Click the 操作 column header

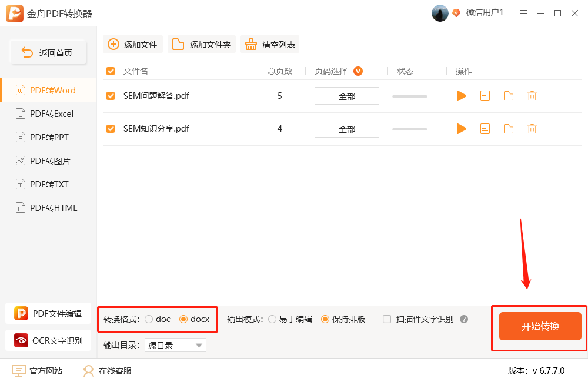pyautogui.click(x=464, y=71)
